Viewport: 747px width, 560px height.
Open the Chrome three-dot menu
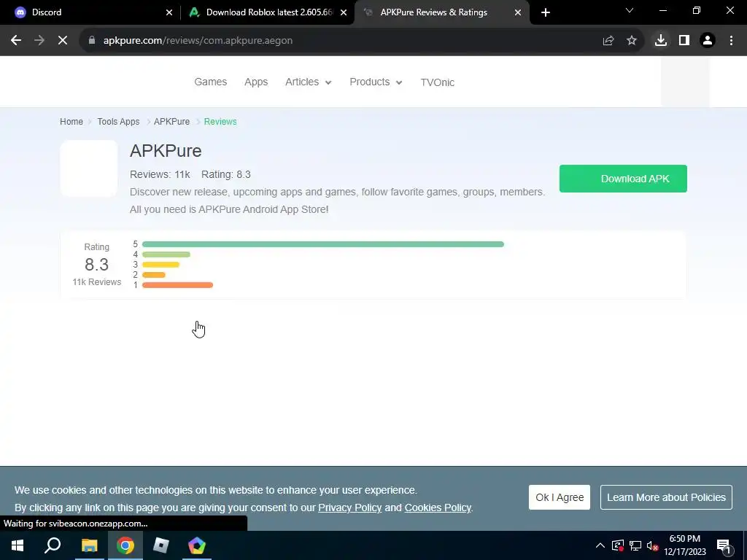tap(731, 41)
